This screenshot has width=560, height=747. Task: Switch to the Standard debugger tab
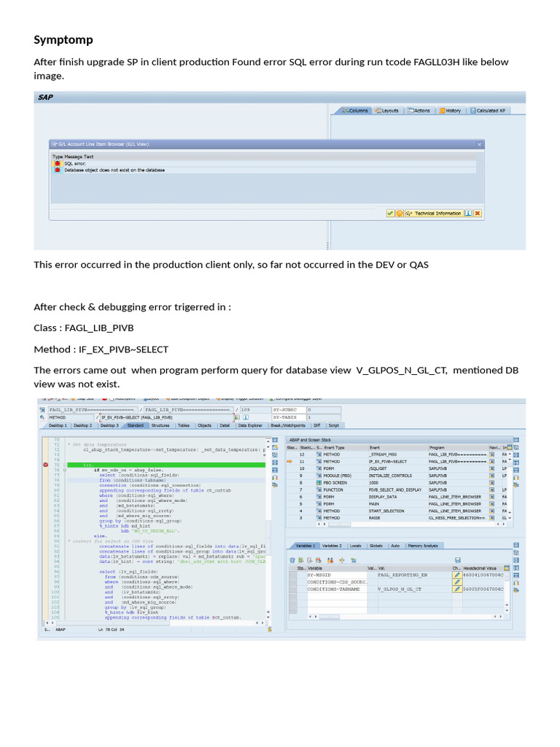click(x=135, y=425)
